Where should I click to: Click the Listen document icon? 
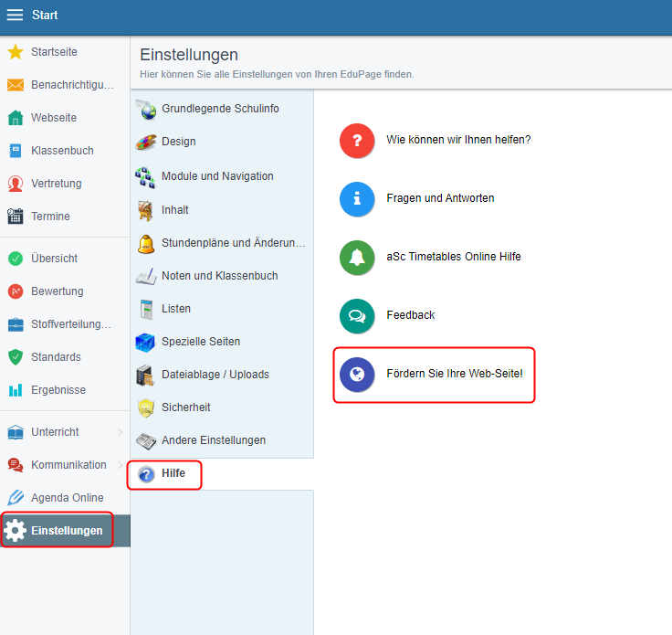(x=147, y=309)
